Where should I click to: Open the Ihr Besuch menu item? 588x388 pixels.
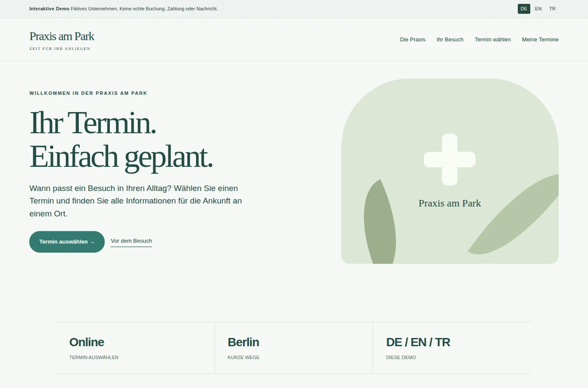tap(450, 39)
